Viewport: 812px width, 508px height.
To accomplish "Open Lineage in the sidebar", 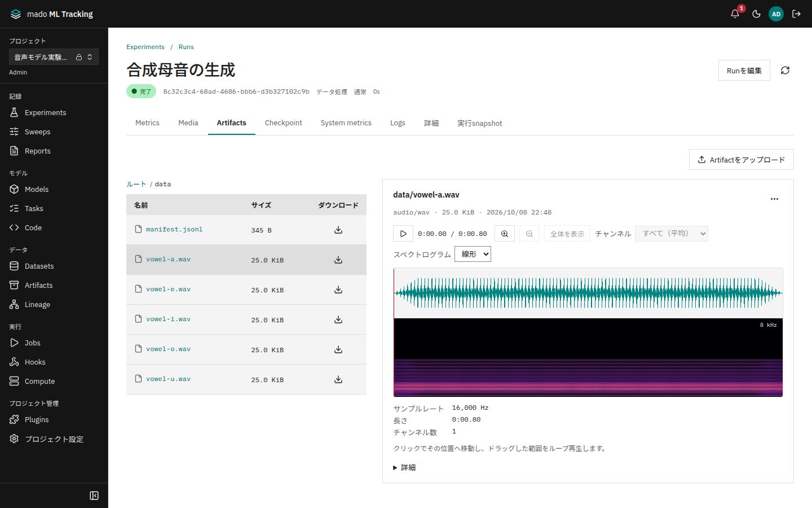I will click(x=54, y=305).
